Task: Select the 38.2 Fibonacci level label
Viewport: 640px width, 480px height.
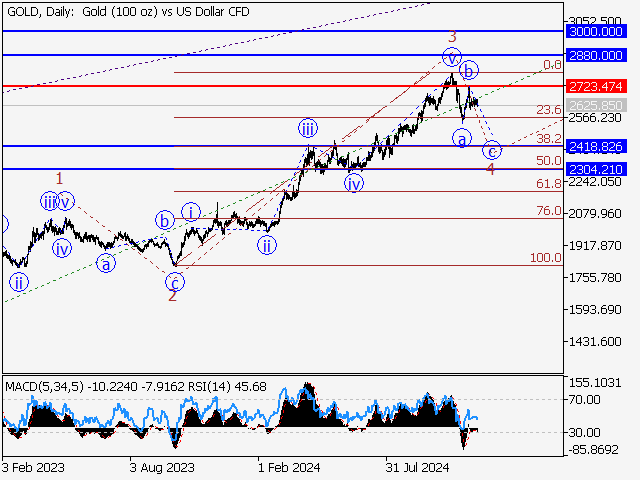Action: (548, 141)
